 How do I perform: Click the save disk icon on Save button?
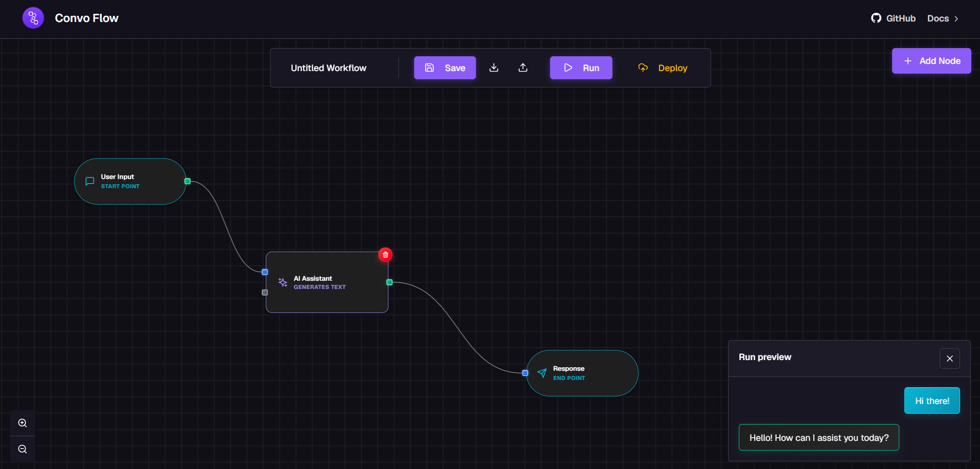(x=430, y=68)
